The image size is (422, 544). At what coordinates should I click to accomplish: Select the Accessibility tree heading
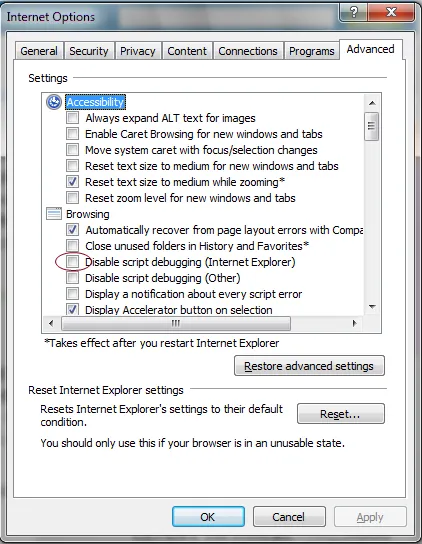tap(95, 102)
